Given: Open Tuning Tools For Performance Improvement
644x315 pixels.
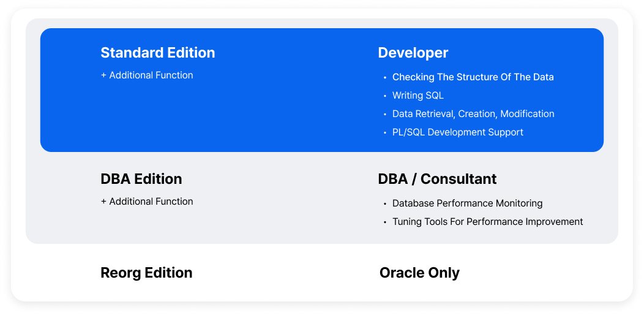Looking at the screenshot, I should pos(487,222).
